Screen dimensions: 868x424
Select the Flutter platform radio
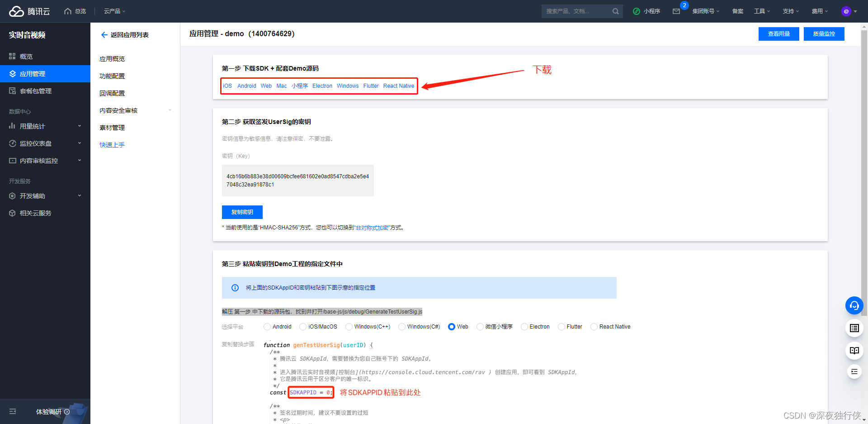click(x=561, y=327)
